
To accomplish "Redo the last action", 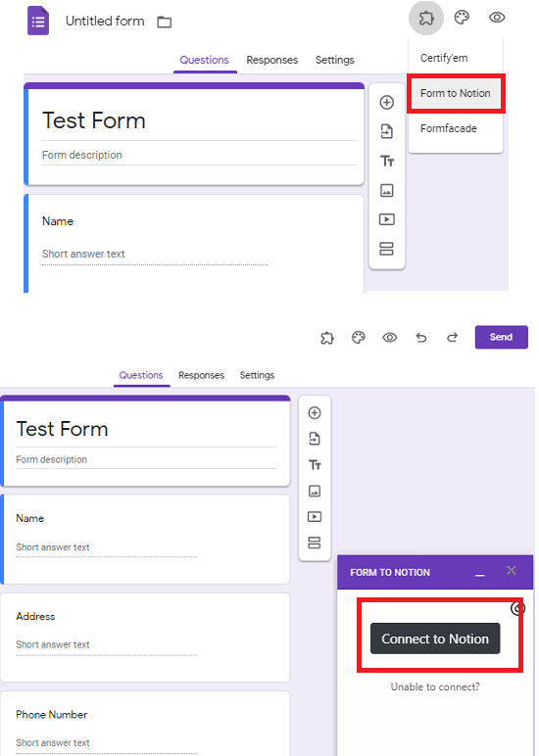I will click(452, 337).
